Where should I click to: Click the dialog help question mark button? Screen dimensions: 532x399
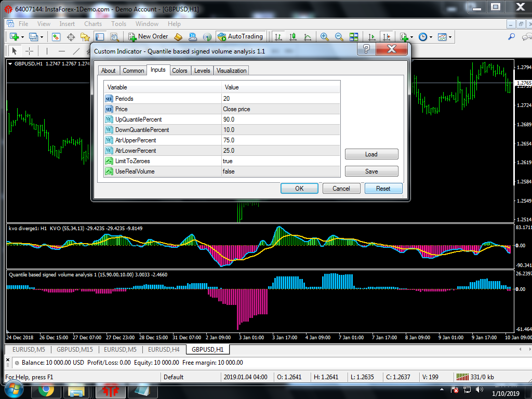point(366,49)
